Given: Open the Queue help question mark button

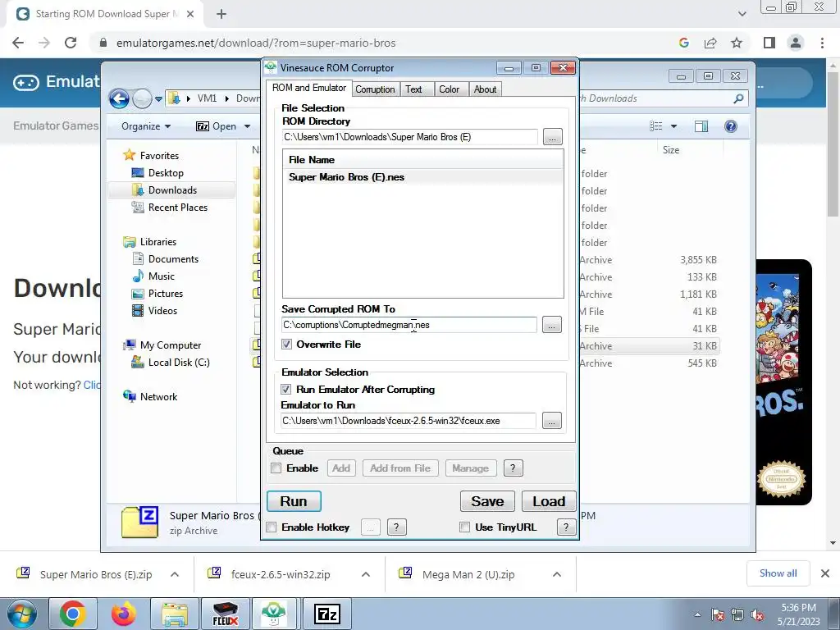Looking at the screenshot, I should pos(513,468).
